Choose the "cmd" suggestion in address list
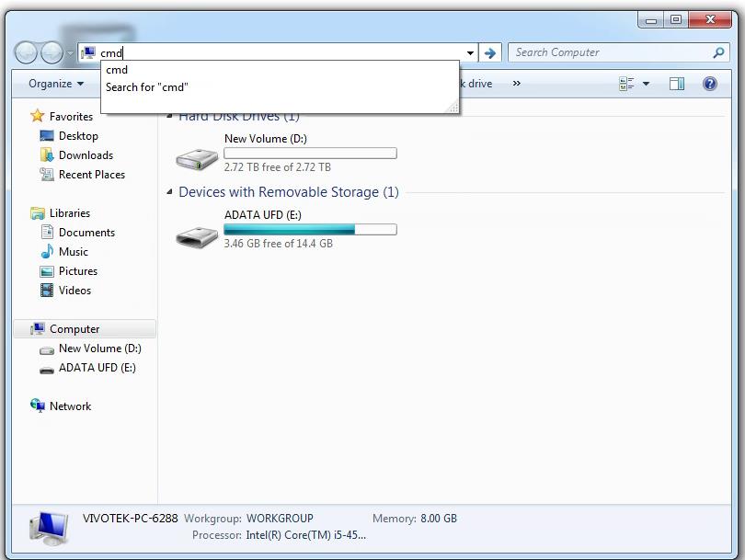745x560 pixels. pyautogui.click(x=117, y=70)
